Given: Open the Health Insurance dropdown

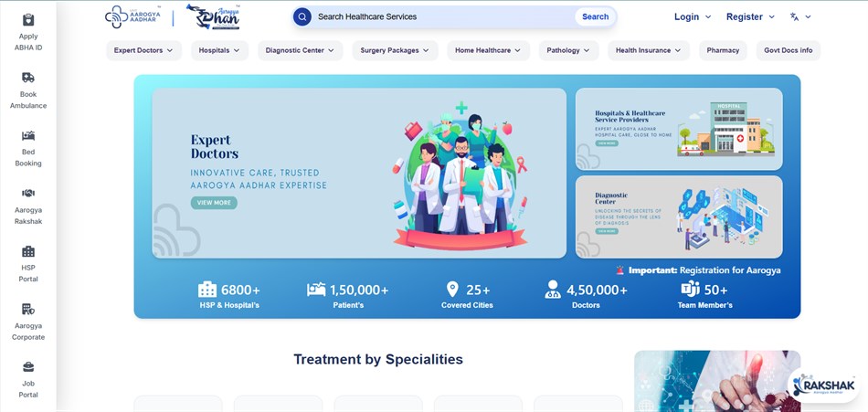Looking at the screenshot, I should coord(649,50).
